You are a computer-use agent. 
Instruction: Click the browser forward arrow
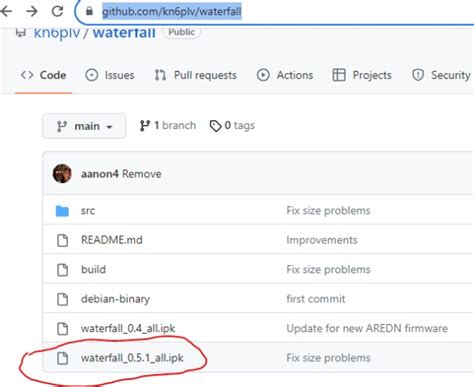click(32, 11)
